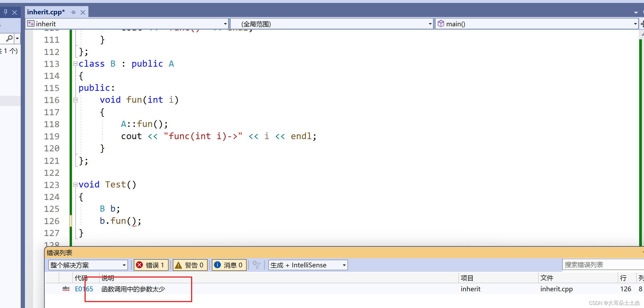The height and width of the screenshot is (308, 644).
Task: Sort by the 文件 column header
Action: coord(578,278)
